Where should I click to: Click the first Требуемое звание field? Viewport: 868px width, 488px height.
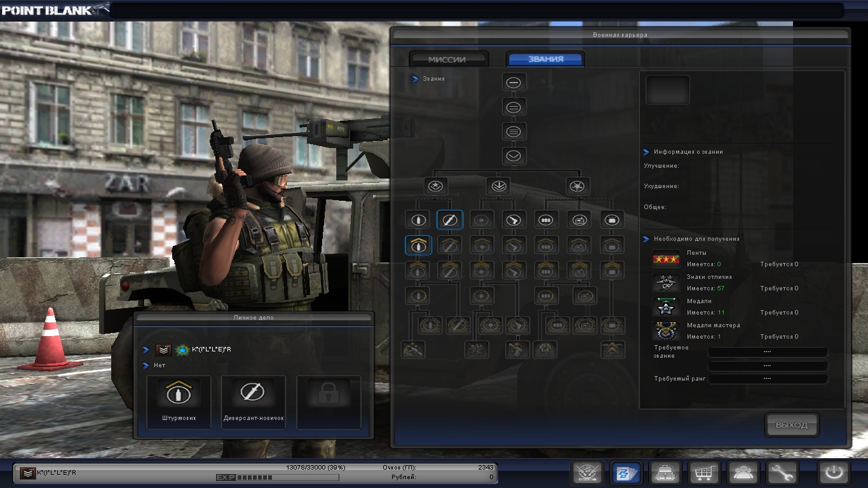(x=768, y=352)
